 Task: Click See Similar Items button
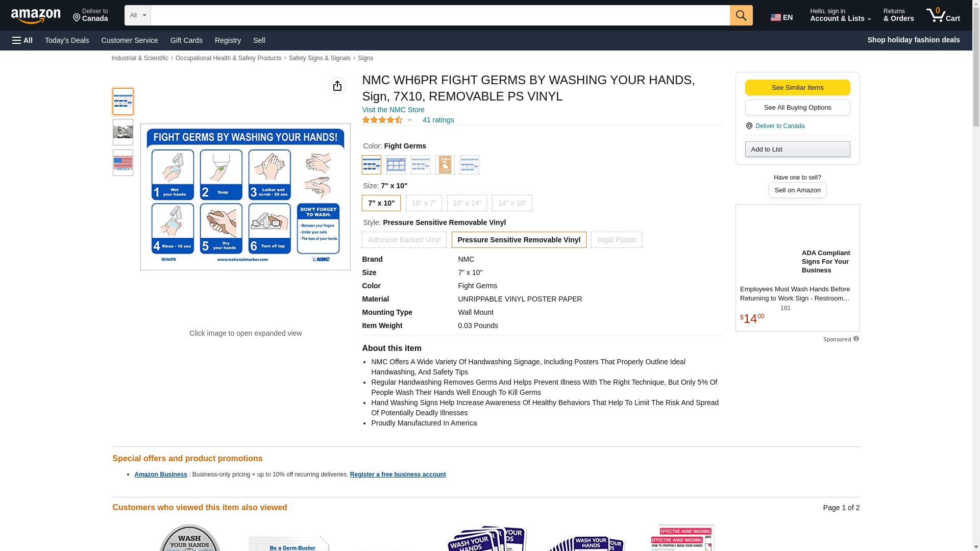pyautogui.click(x=797, y=87)
